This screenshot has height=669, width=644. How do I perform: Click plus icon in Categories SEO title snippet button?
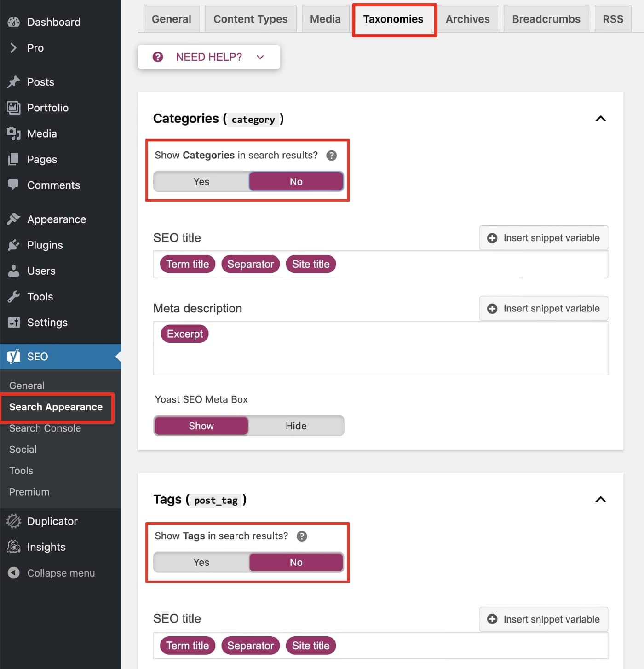pyautogui.click(x=492, y=238)
